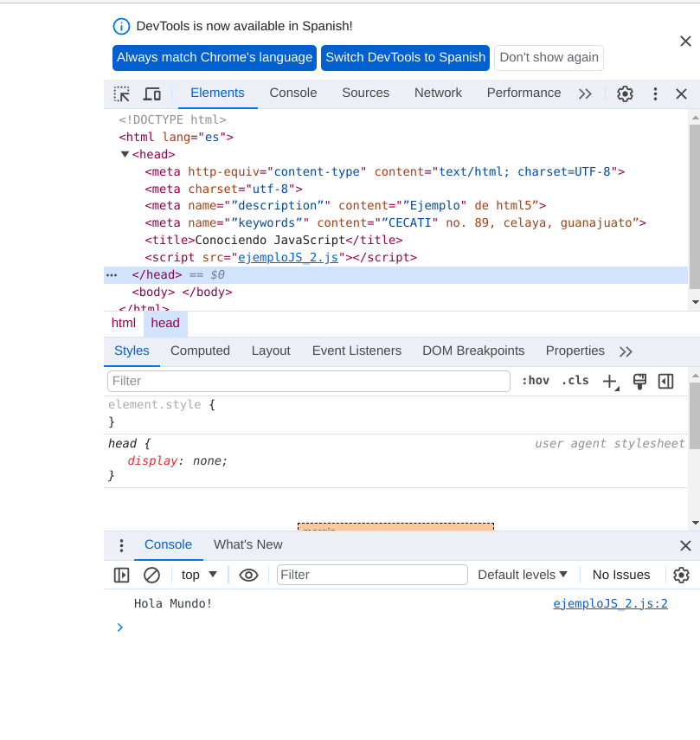
Task: Toggle element state with :hov
Action: tap(535, 381)
